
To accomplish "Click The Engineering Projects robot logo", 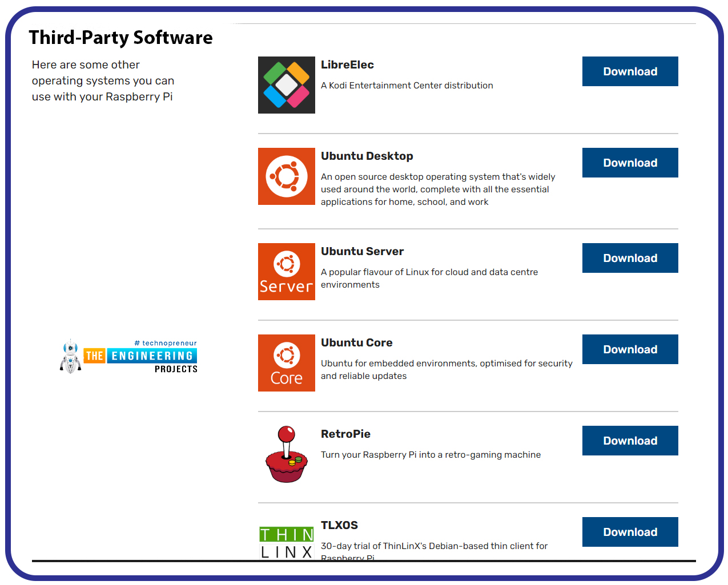I will click(128, 357).
